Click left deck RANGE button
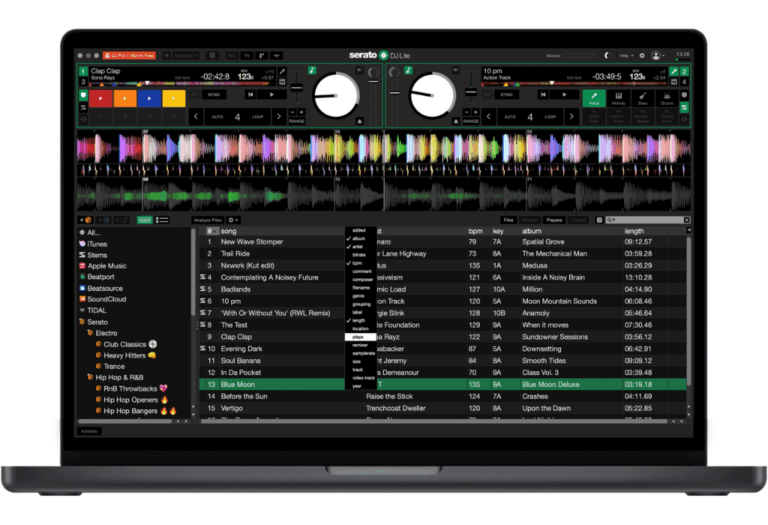The height and width of the screenshot is (525, 768). 296,121
